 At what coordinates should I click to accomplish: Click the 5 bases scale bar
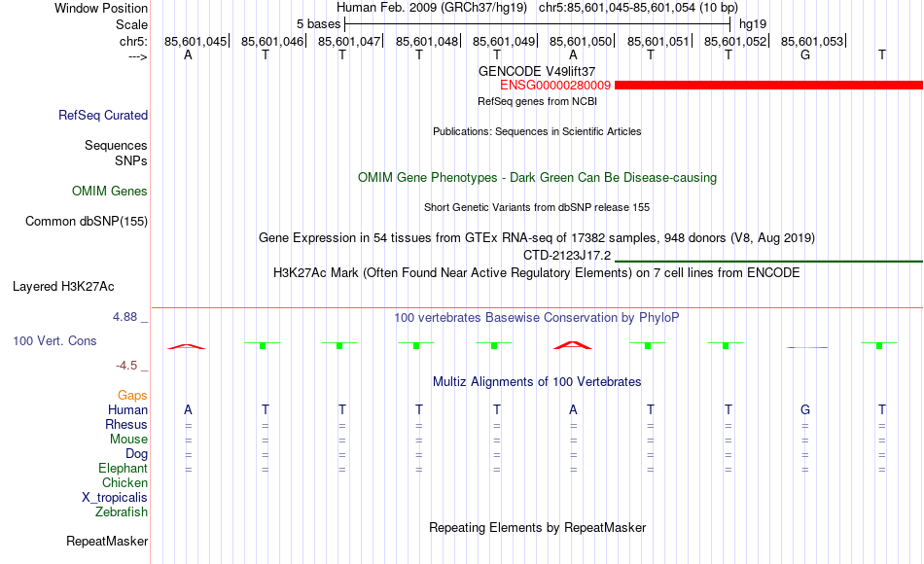click(x=538, y=24)
